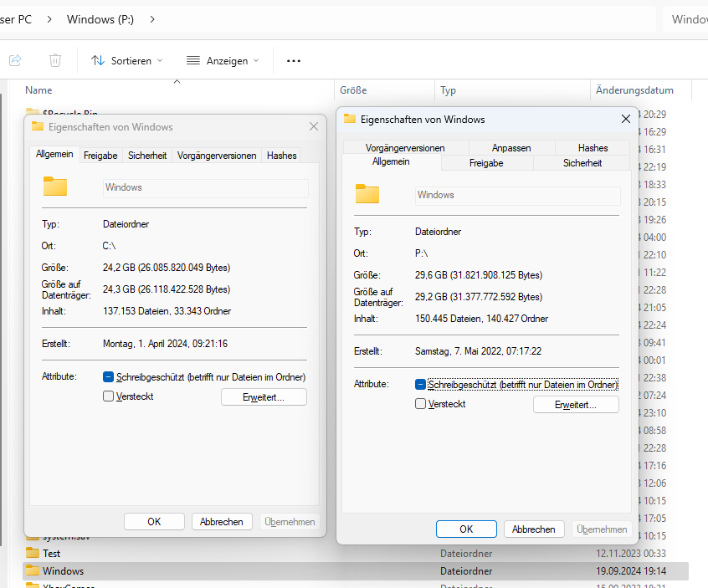Click '137.153 Dateien, 33.343 Ordner' text
Image resolution: width=708 pixels, height=588 pixels.
167,311
